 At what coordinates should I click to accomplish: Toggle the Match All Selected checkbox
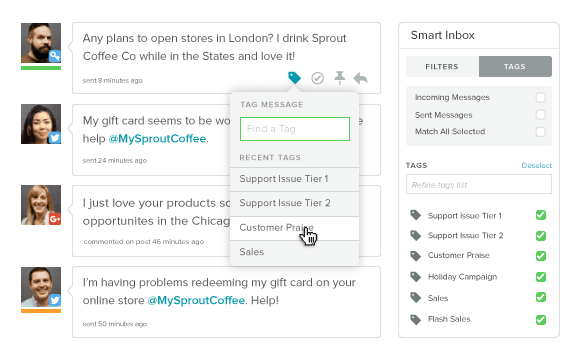pyautogui.click(x=540, y=132)
